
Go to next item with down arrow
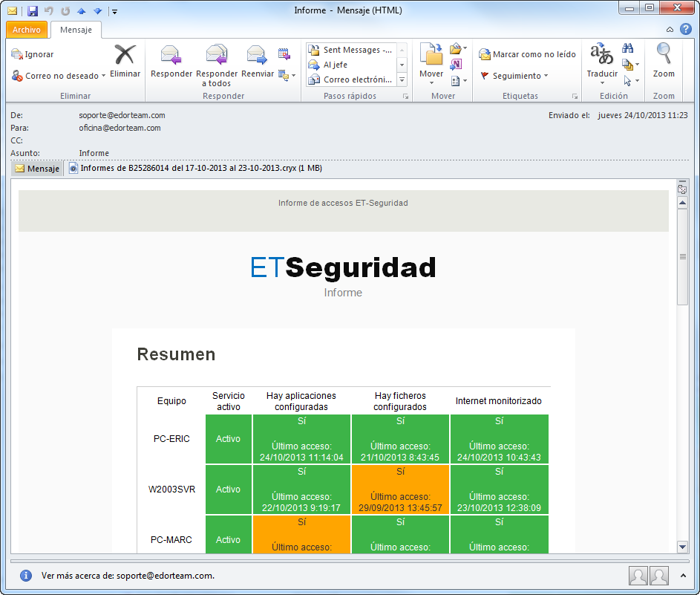97,10
